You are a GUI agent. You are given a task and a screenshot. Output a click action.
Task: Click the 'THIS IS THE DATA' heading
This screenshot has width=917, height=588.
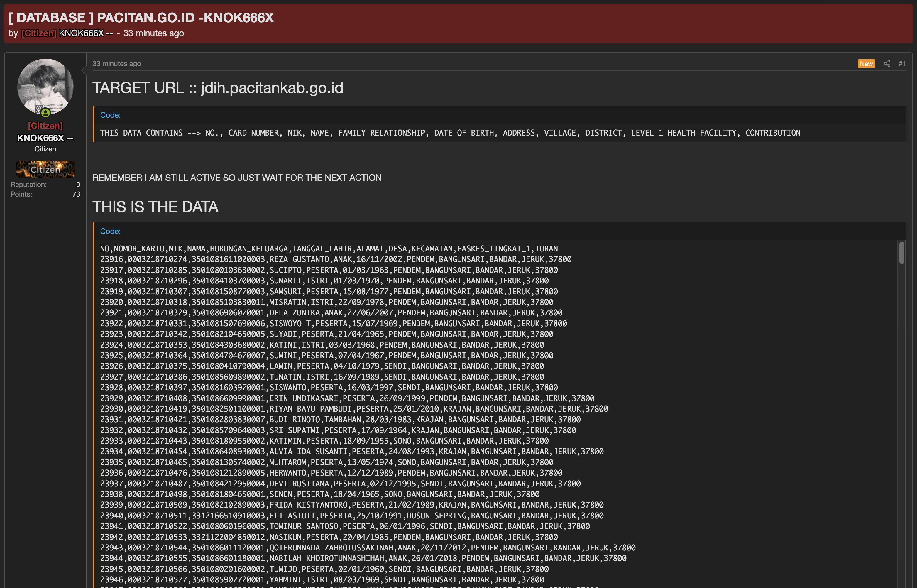pos(155,207)
